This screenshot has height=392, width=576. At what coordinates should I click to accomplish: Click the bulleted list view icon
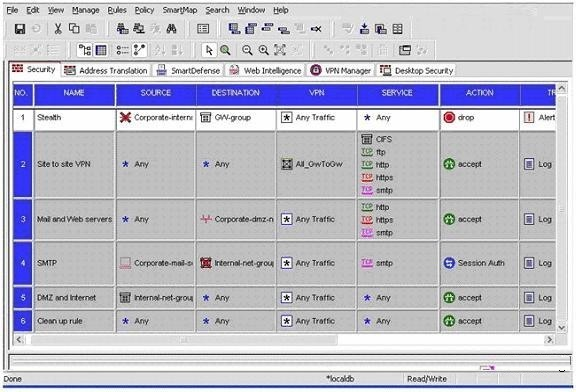point(122,50)
